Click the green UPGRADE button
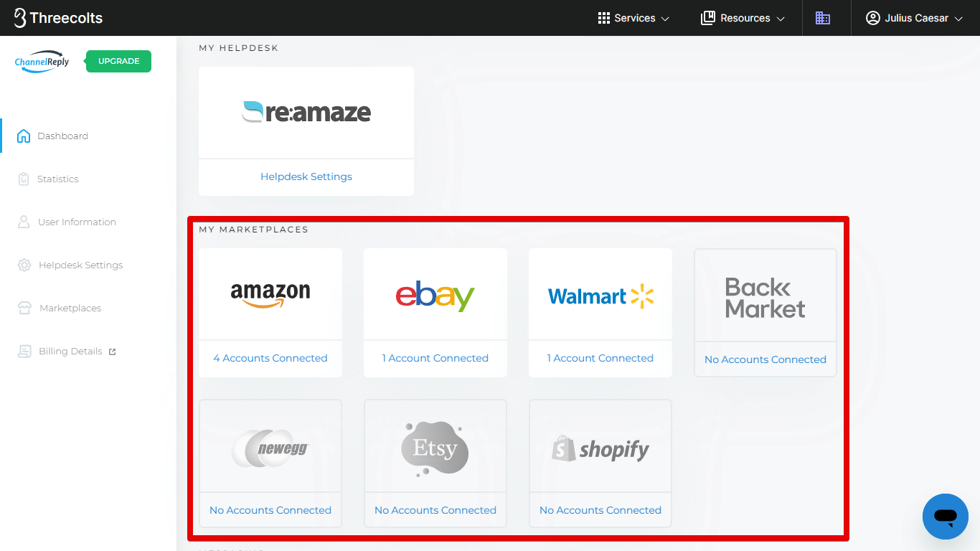Image resolution: width=980 pixels, height=551 pixels. coord(118,61)
